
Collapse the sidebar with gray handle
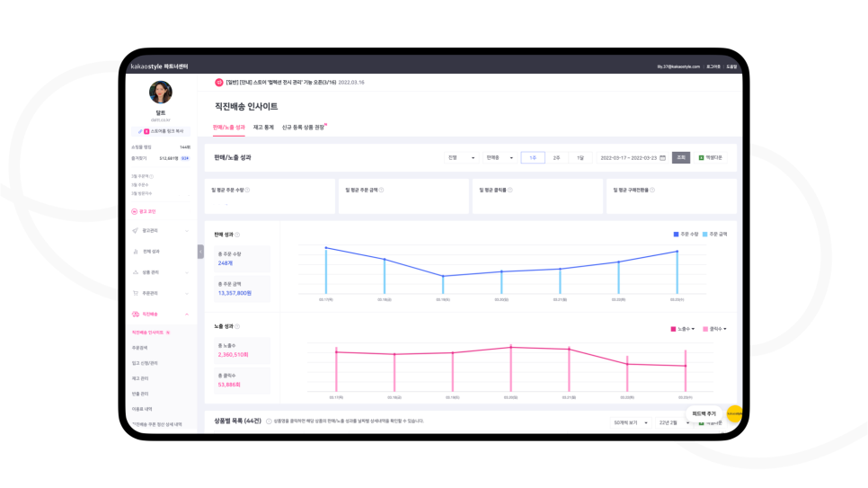pyautogui.click(x=200, y=252)
